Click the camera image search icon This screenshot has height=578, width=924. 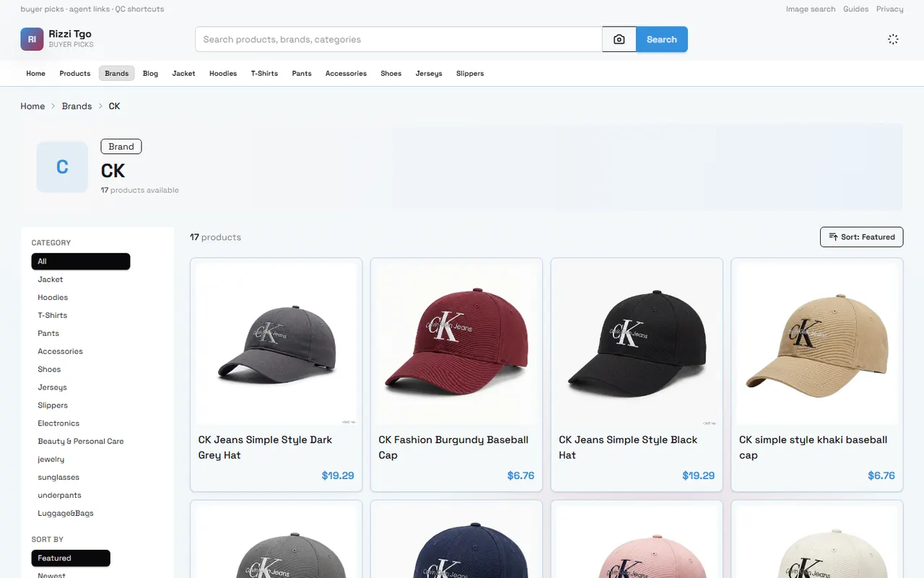[x=619, y=40]
